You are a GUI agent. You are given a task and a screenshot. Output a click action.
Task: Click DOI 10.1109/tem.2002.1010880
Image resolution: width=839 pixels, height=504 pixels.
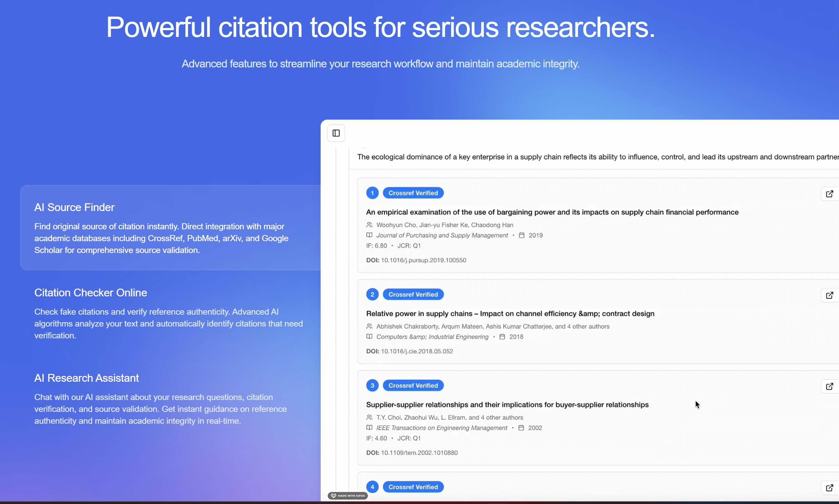[419, 453]
